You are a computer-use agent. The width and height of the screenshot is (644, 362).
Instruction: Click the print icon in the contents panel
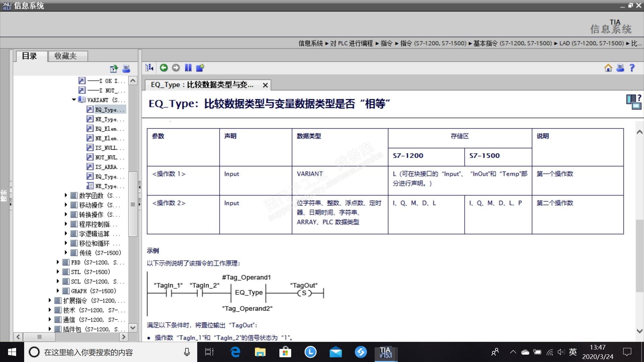[x=126, y=69]
